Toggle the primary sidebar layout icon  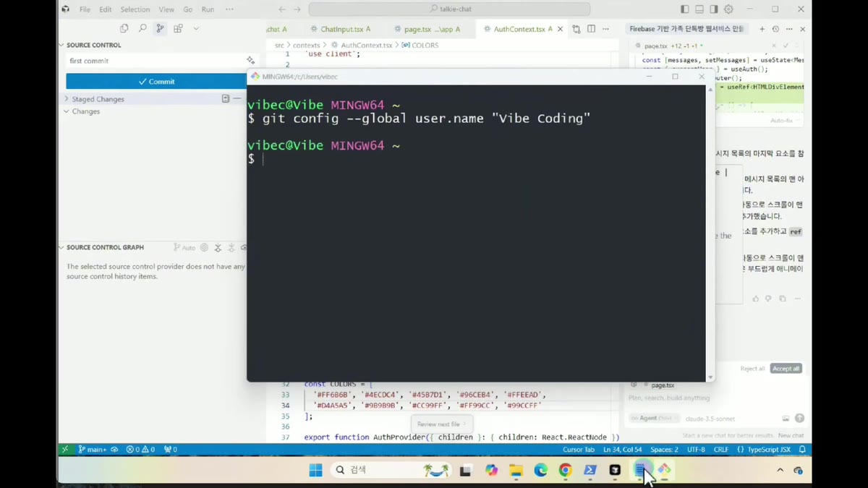point(685,9)
